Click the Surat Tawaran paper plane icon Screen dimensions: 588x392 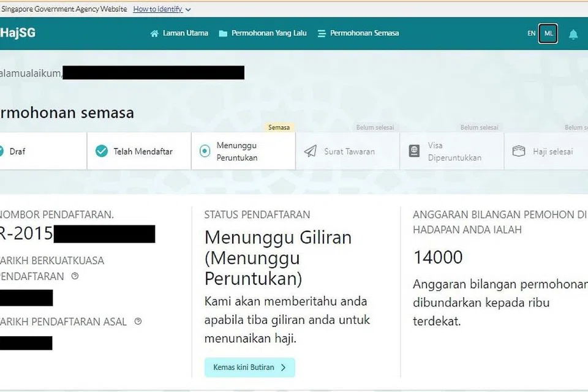pos(311,151)
